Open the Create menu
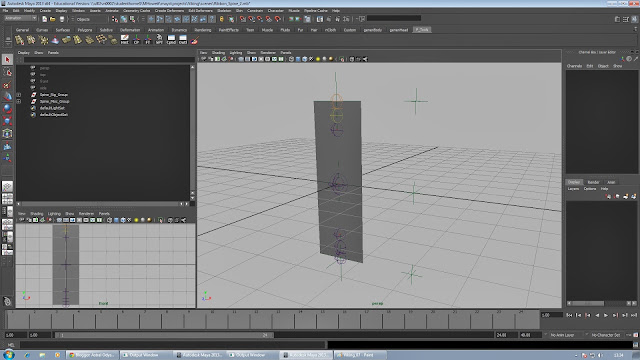The height and width of the screenshot is (360, 640). [x=45, y=11]
